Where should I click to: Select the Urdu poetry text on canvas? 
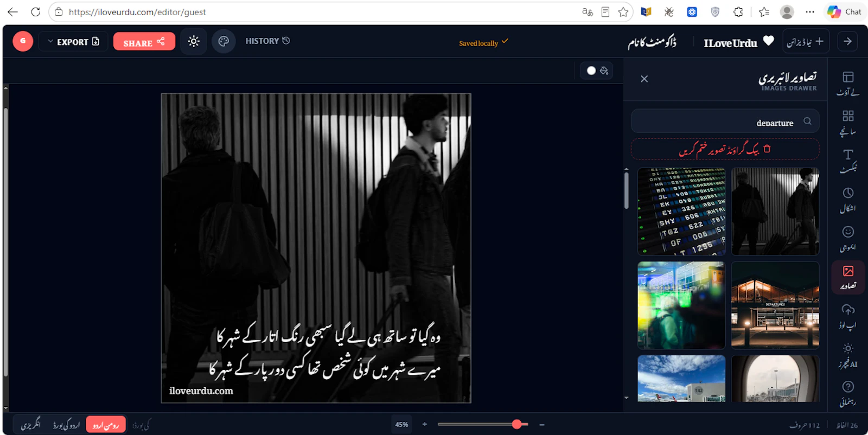point(325,353)
